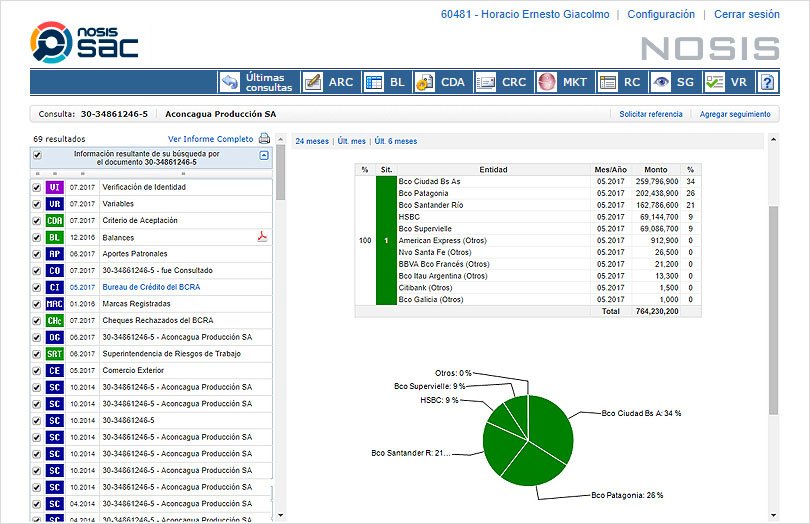Switch to the Últ. mes view
Screen dimensions: 810x524
coord(351,141)
